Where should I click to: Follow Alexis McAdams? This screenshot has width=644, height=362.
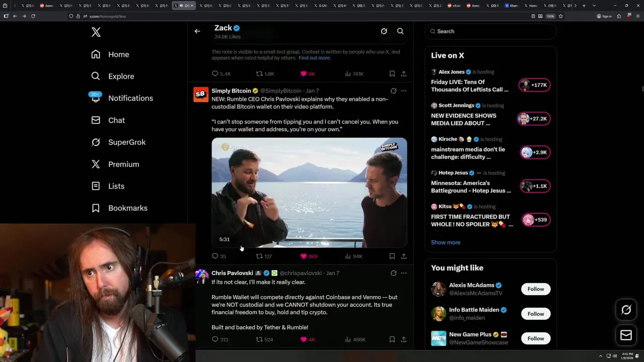(535, 289)
